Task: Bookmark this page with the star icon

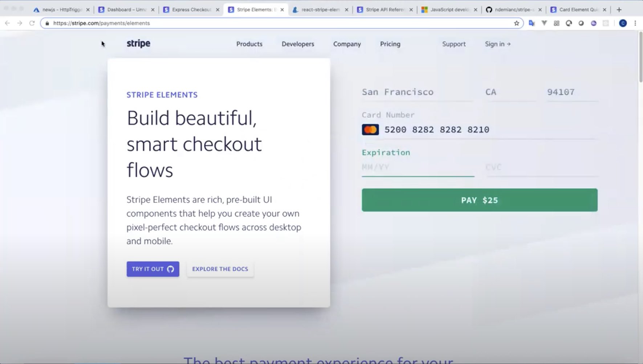Action: (516, 23)
